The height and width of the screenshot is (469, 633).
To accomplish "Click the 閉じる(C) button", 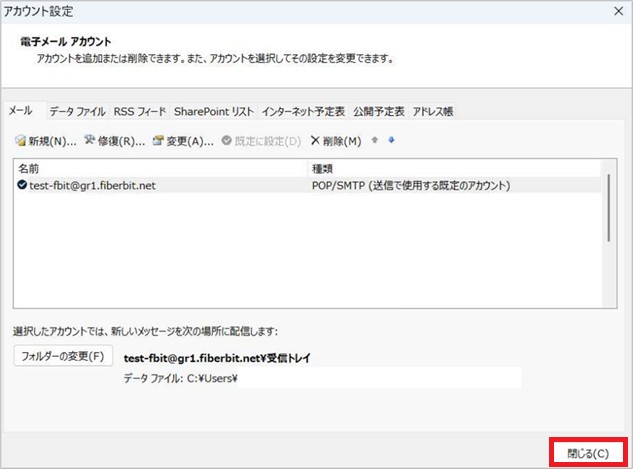I will [x=588, y=453].
